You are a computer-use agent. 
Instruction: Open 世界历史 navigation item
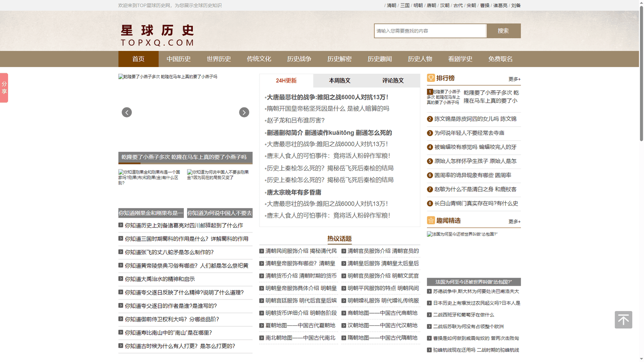click(x=219, y=59)
